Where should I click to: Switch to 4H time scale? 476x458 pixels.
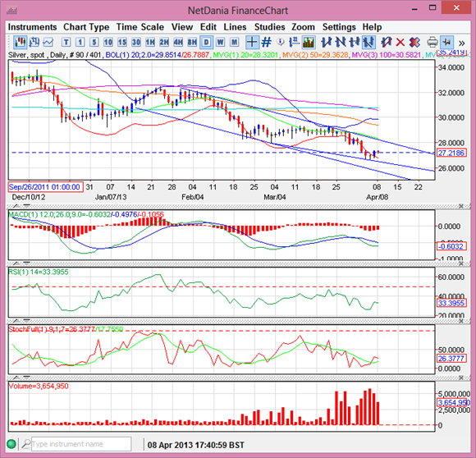point(178,42)
